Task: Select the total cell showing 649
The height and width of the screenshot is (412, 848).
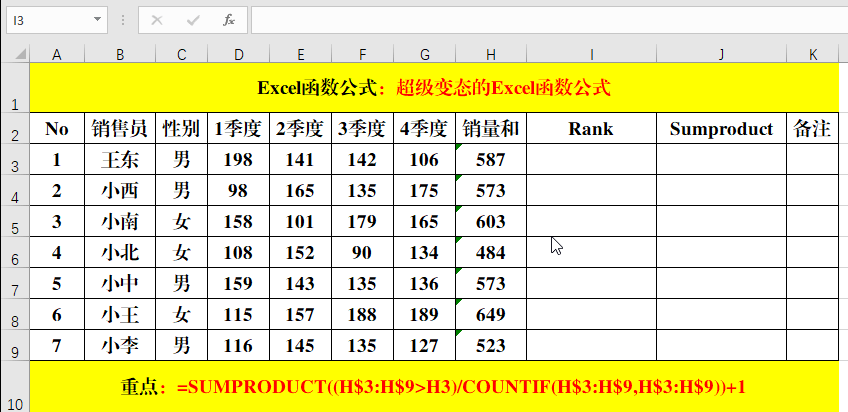Action: click(x=491, y=314)
